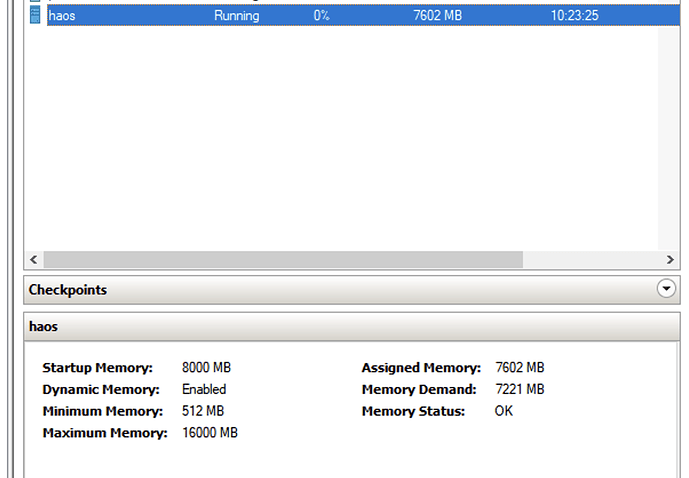This screenshot has width=689, height=478.
Task: Click the 7221 MB memory demand value
Action: click(520, 389)
